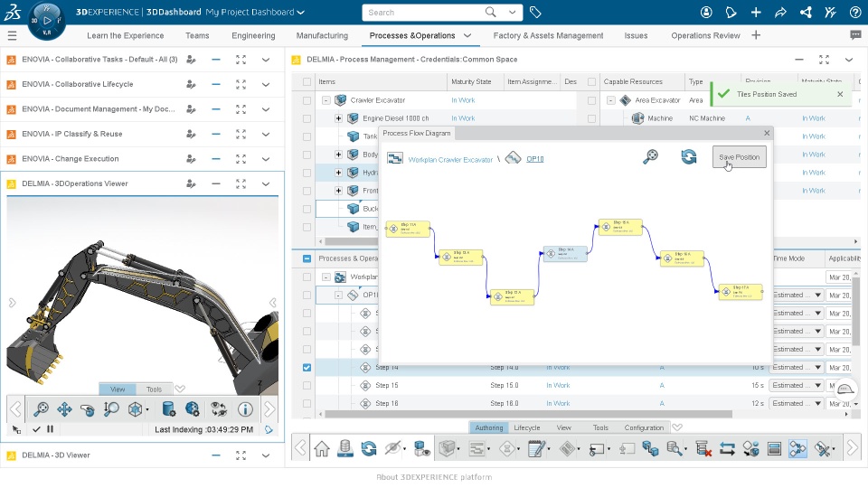Click the swap arrows icon in bottom toolbar
This screenshot has width=868, height=488.
(727, 448)
